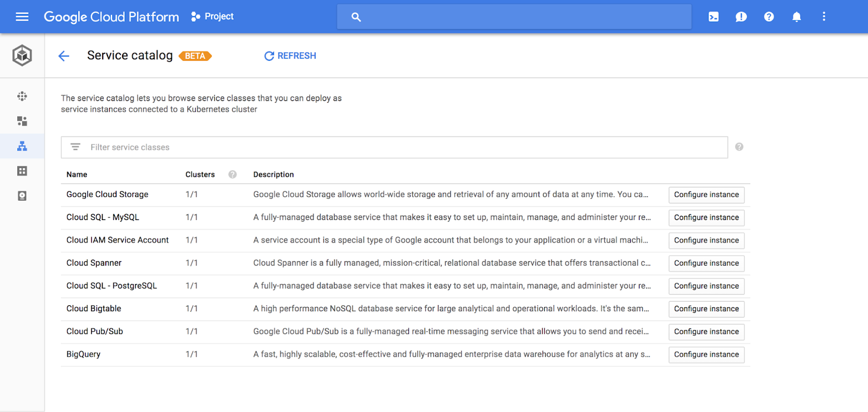Click the top search bar
This screenshot has width=868, height=412.
point(514,17)
